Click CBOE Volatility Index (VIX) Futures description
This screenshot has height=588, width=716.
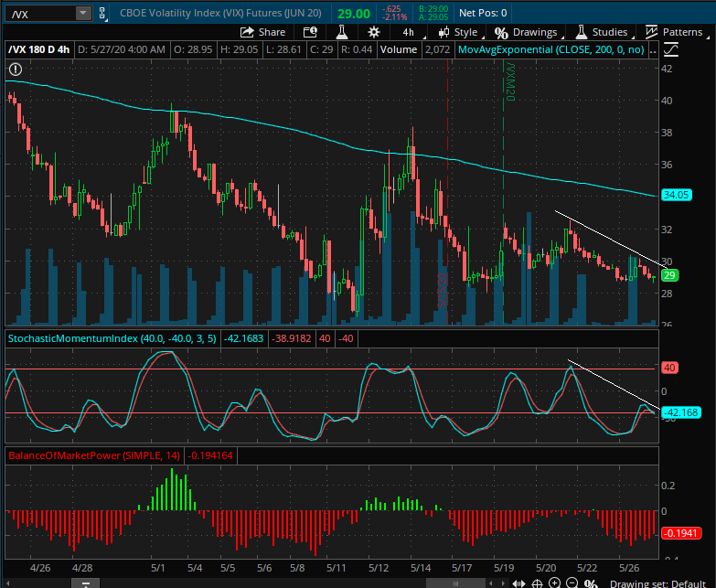pyautogui.click(x=220, y=13)
